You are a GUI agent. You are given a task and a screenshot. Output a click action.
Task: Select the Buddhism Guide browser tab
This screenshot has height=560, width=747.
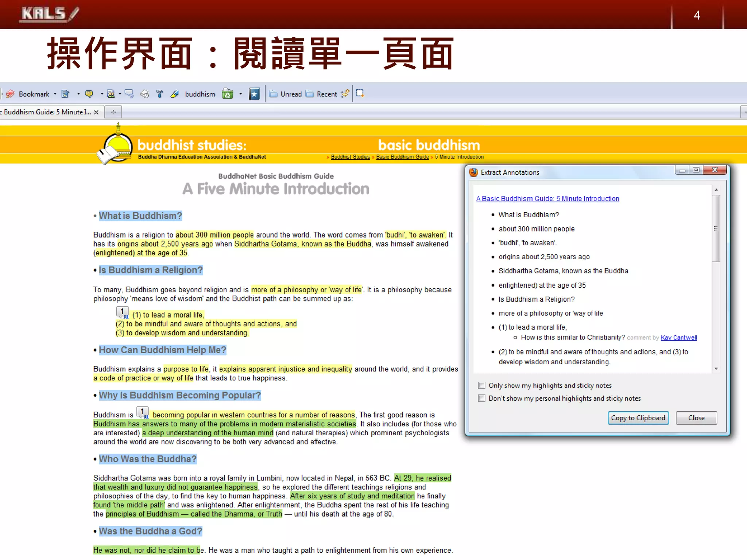pyautogui.click(x=47, y=112)
